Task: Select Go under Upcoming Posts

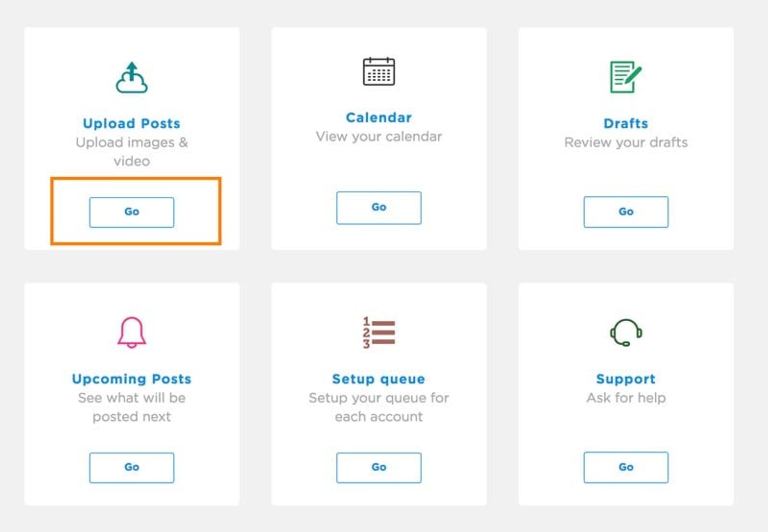Action: click(x=132, y=467)
